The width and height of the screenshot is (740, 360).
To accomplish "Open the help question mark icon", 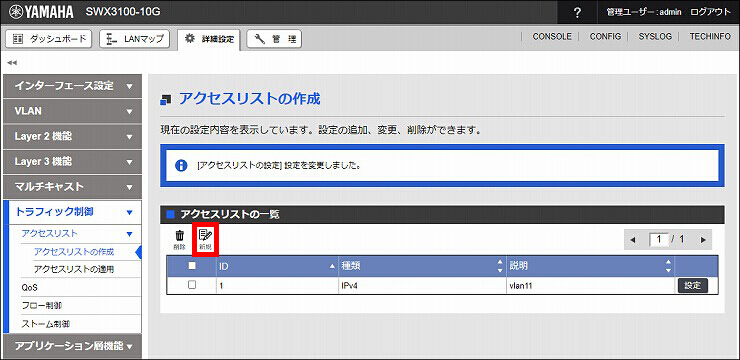I will click(577, 12).
